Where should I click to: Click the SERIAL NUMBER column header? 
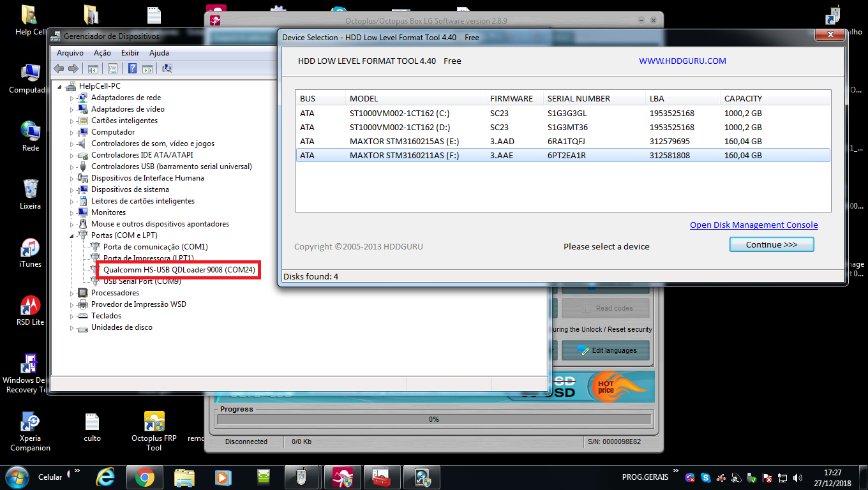tap(594, 98)
